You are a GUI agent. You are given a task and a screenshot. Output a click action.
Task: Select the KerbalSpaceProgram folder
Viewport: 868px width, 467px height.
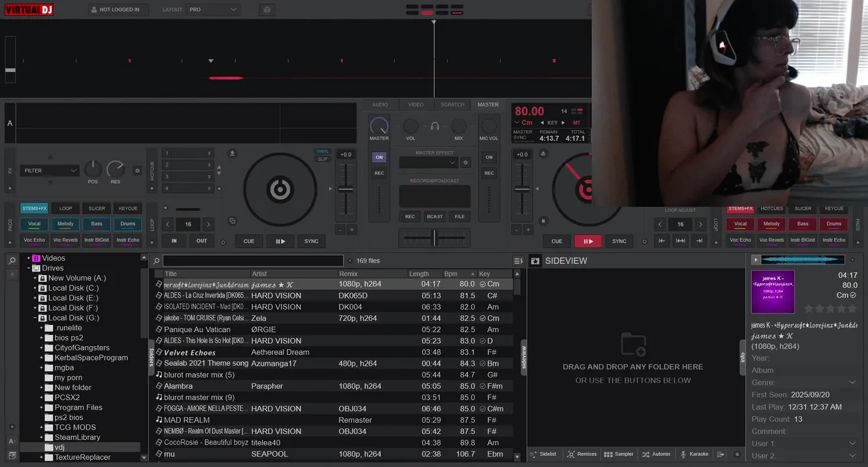coord(91,357)
